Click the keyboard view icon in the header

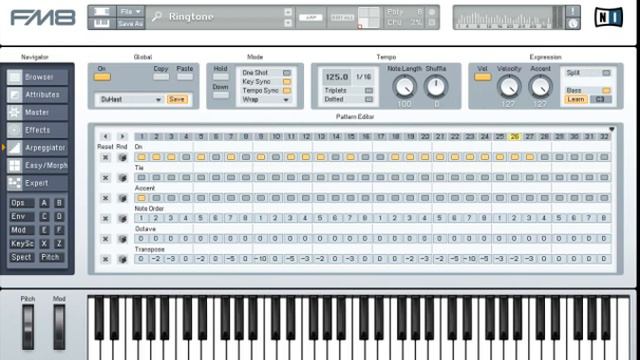(102, 23)
